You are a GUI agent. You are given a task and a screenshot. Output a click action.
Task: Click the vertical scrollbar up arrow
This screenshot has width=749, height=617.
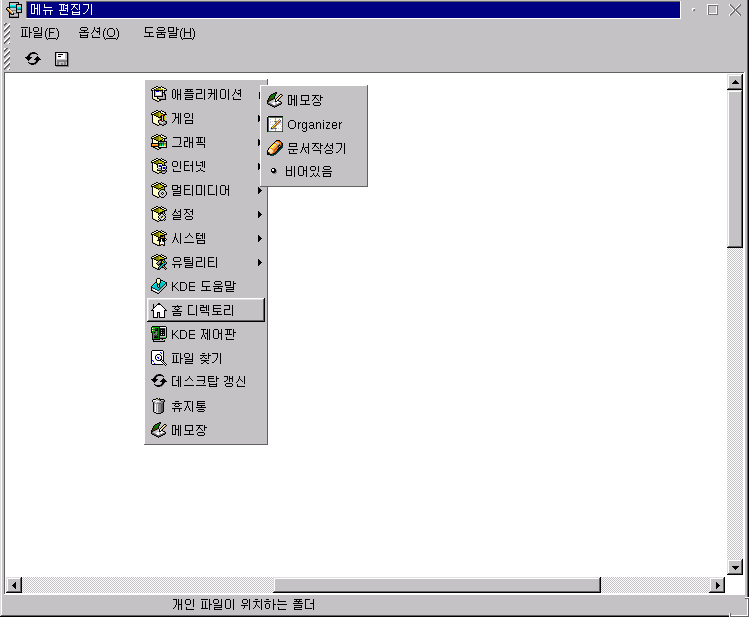(735, 82)
